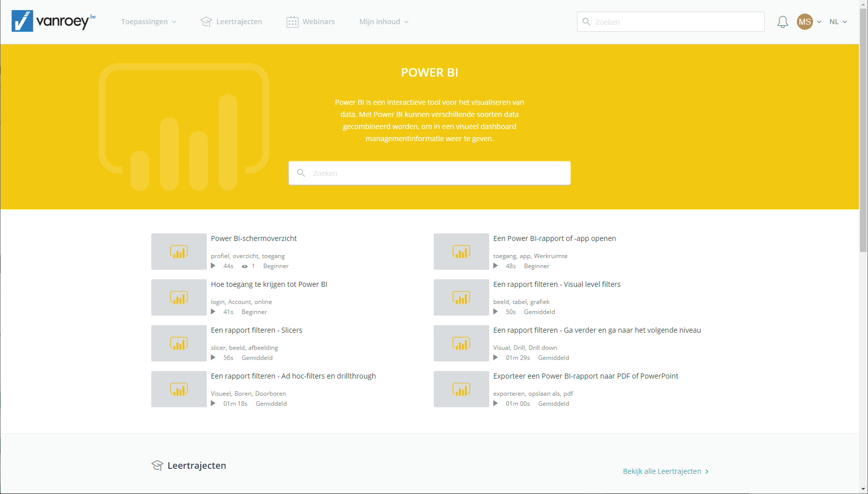Expand the chevron next to MS avatar
The height and width of the screenshot is (494, 868).
tap(819, 22)
